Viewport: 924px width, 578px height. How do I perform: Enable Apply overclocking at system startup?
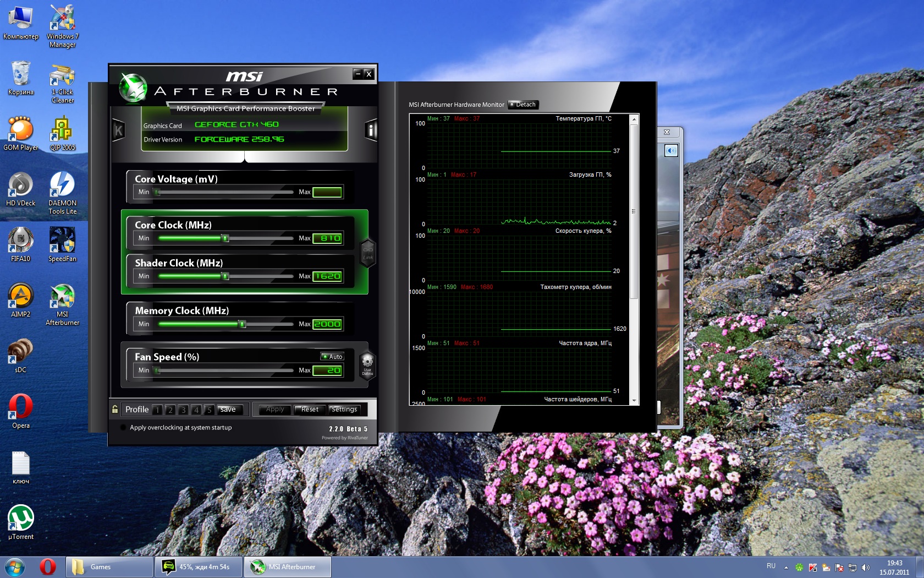[123, 427]
